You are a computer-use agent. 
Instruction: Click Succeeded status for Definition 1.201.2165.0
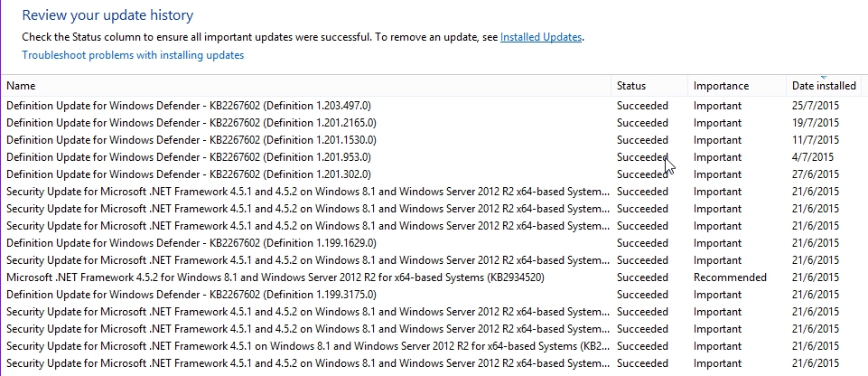pyautogui.click(x=642, y=122)
